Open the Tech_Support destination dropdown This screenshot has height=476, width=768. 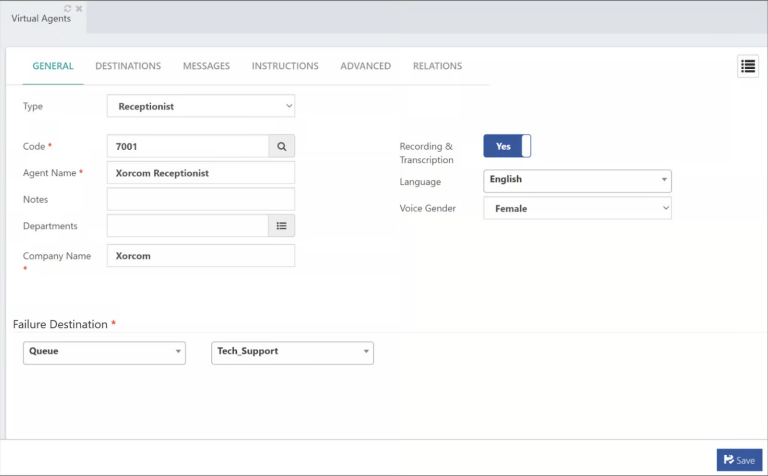pyautogui.click(x=293, y=352)
